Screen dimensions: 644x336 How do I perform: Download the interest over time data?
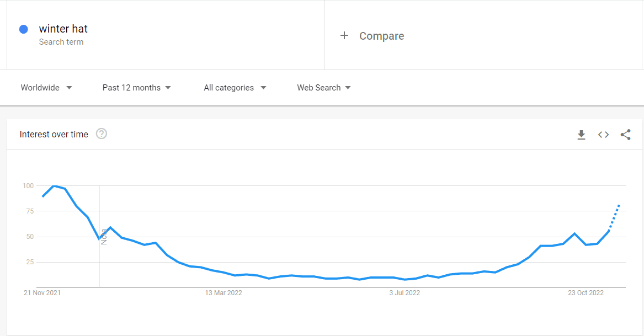(581, 135)
